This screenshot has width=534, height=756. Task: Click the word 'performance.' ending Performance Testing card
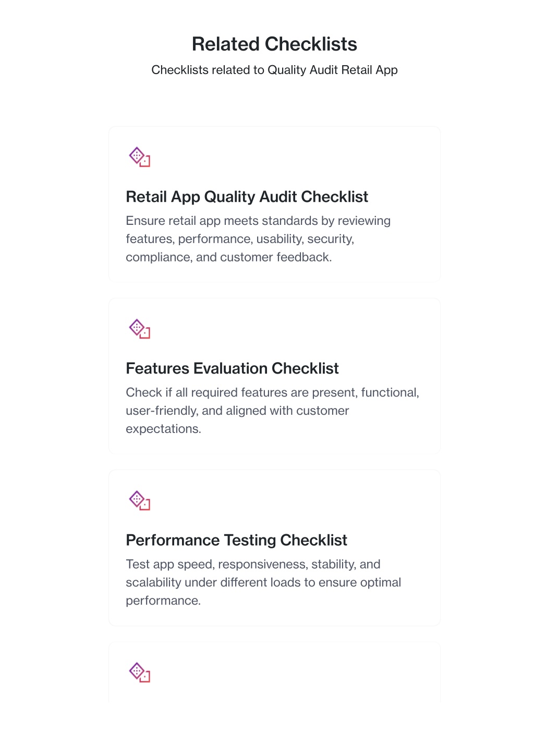(163, 601)
